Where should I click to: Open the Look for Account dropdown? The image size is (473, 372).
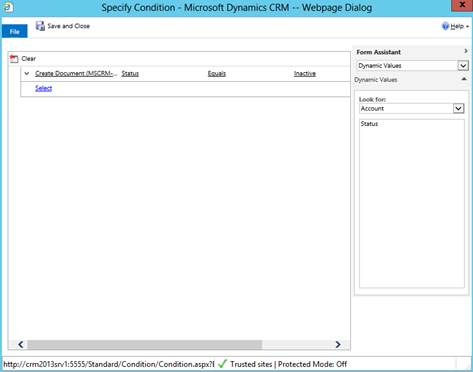[x=458, y=108]
